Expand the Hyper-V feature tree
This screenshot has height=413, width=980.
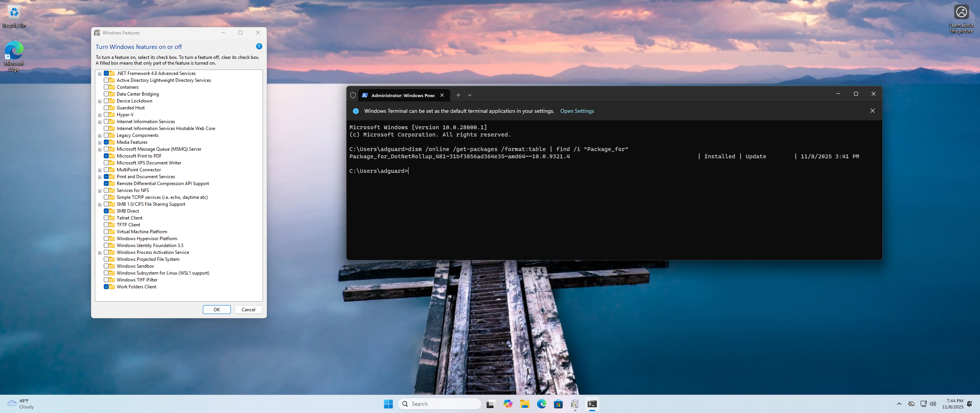point(100,115)
